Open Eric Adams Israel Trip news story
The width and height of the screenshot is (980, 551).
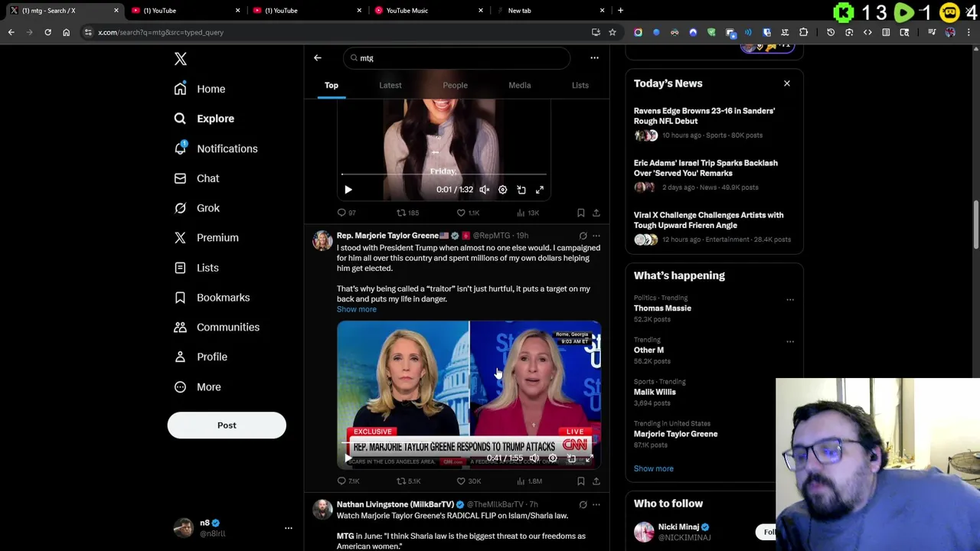(714, 174)
